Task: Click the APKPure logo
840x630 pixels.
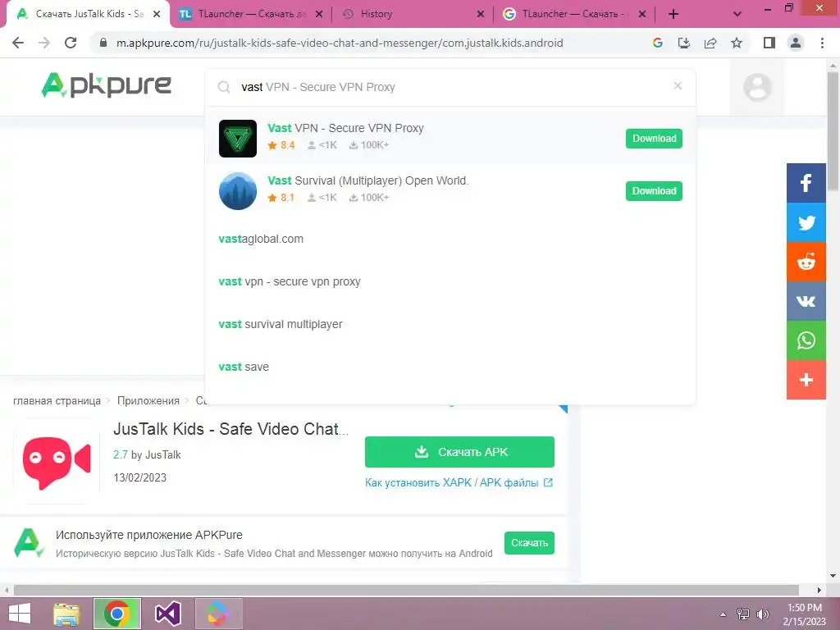Action: pyautogui.click(x=106, y=85)
